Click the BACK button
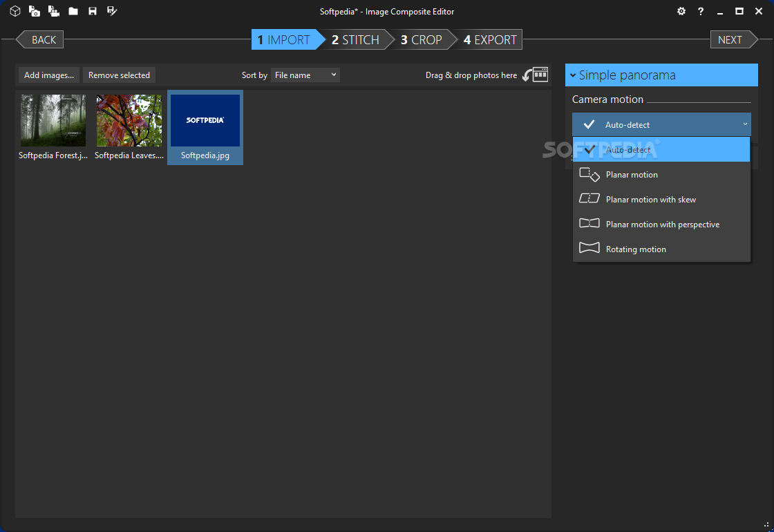The image size is (774, 532). (40, 39)
